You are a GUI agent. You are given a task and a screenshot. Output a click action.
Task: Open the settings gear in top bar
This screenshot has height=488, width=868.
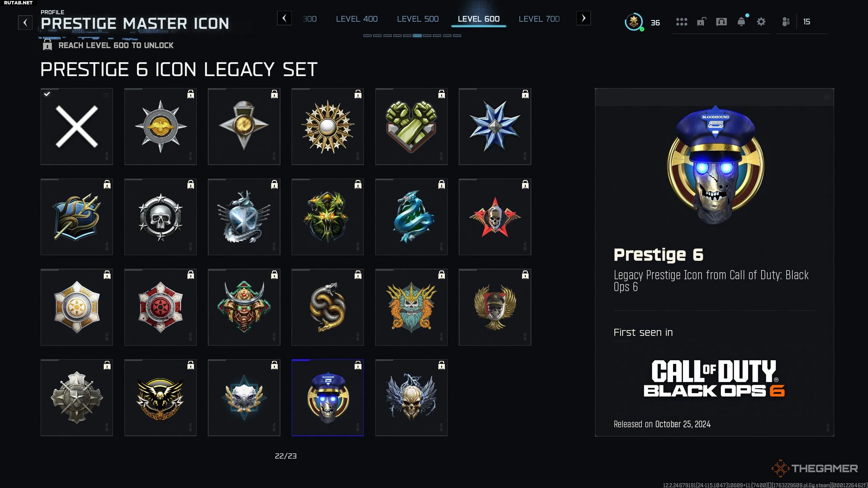[x=761, y=22]
